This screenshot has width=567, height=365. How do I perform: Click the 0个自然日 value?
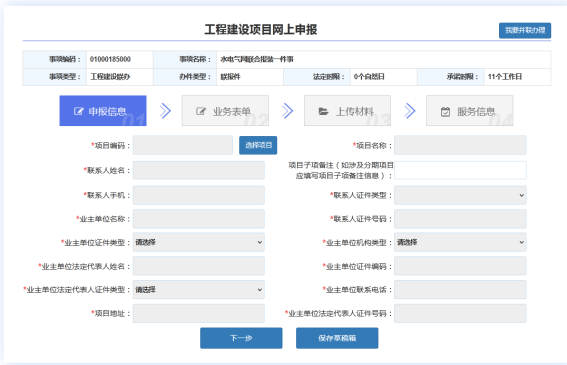(x=369, y=77)
